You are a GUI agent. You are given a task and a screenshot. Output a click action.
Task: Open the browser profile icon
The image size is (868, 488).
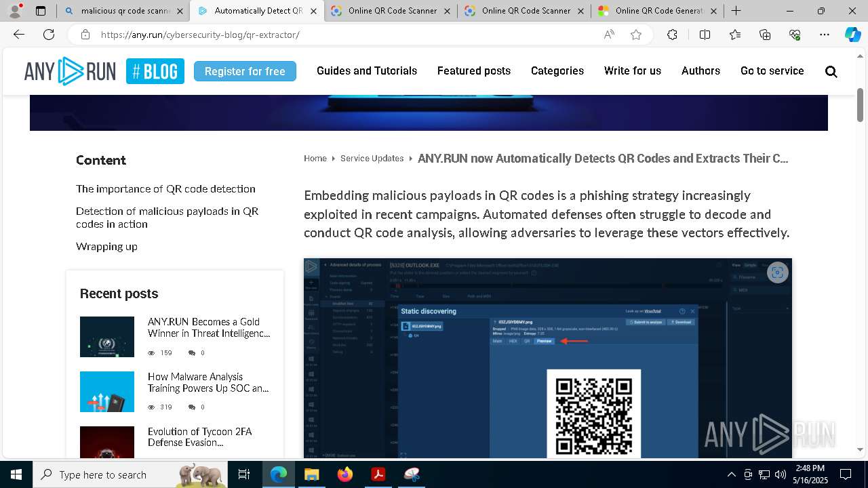(15, 11)
